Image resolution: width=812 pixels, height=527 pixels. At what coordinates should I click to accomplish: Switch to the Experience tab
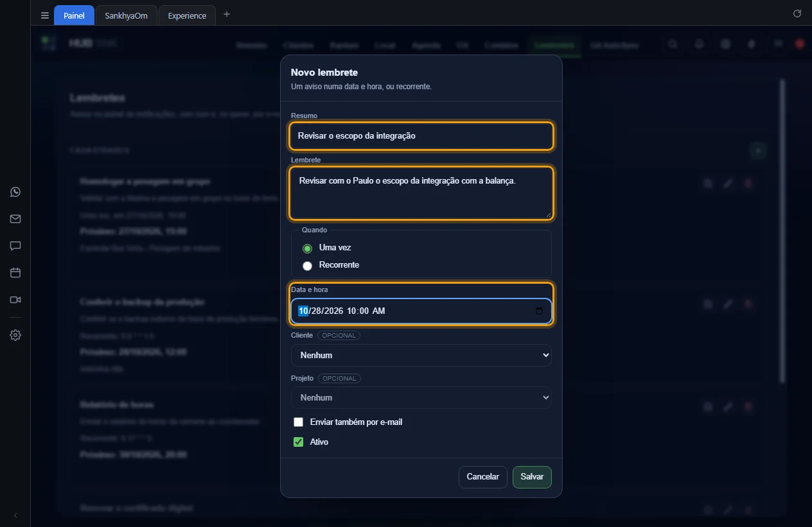pyautogui.click(x=187, y=15)
